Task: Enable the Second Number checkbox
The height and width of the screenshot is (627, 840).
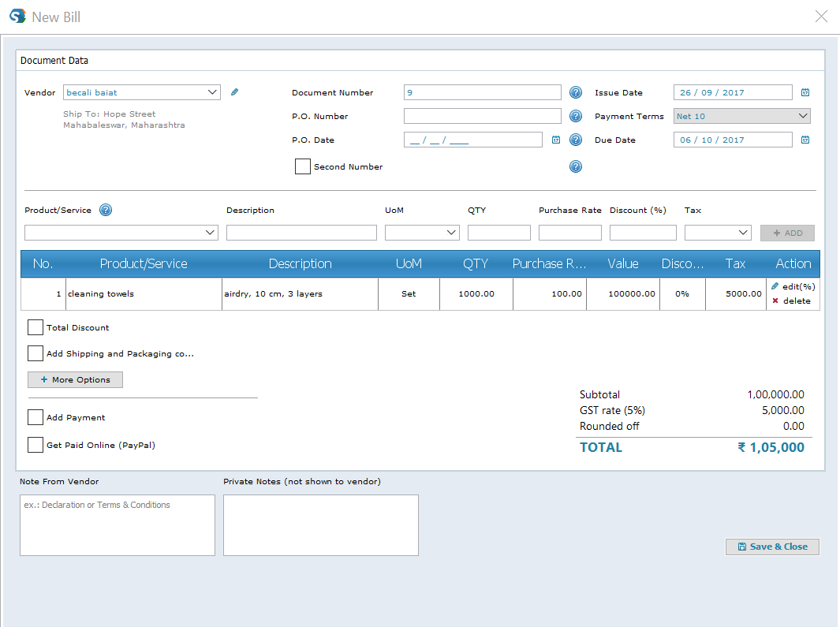Action: 302,166
